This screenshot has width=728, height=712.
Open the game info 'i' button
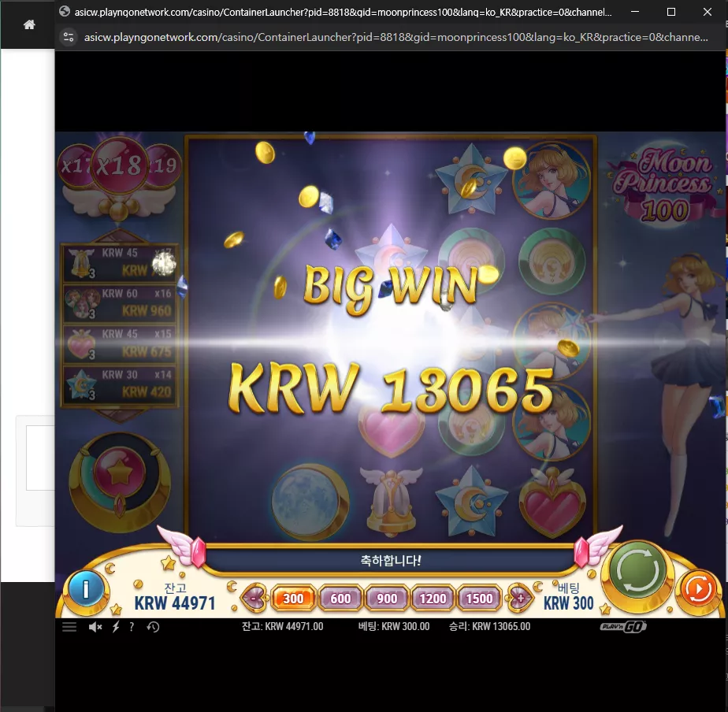point(86,589)
